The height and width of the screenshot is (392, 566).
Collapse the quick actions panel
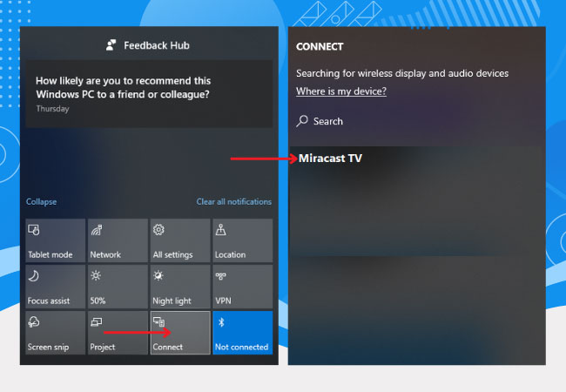pos(41,201)
